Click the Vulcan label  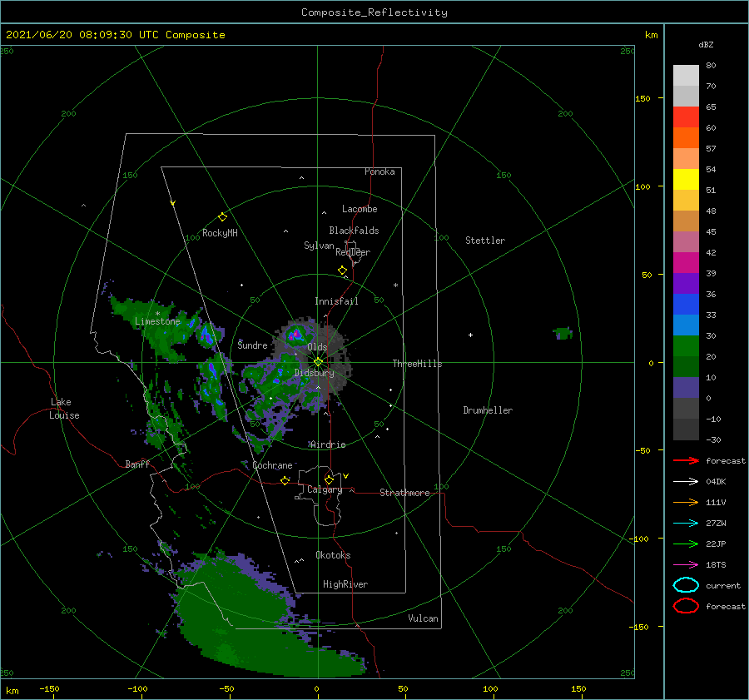(x=423, y=618)
